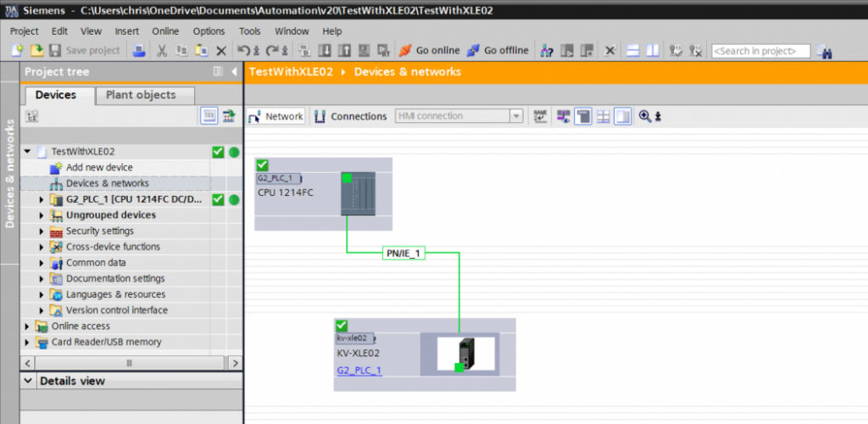The image size is (868, 424).
Task: Expand Cross-device functions node
Action: 41,247
